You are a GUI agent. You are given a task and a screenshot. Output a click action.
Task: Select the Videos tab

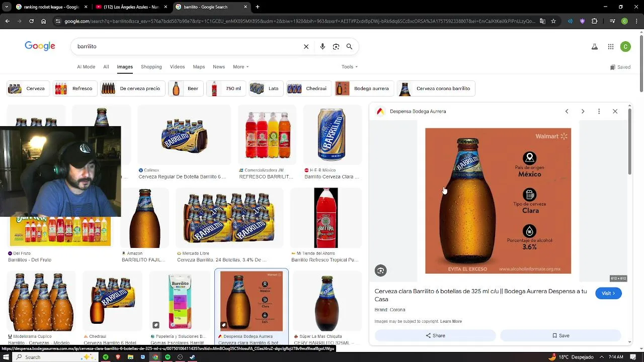177,67
